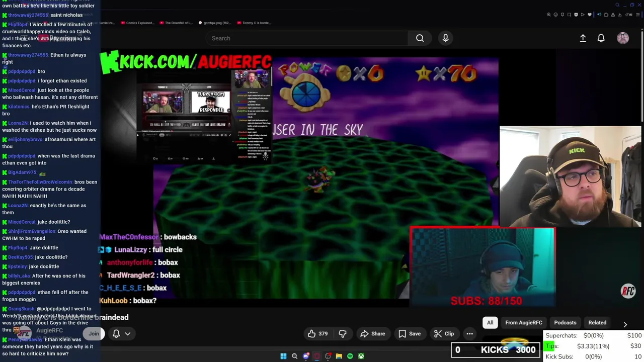
Task: Open the red circular browser taskbar icon
Action: (x=317, y=356)
